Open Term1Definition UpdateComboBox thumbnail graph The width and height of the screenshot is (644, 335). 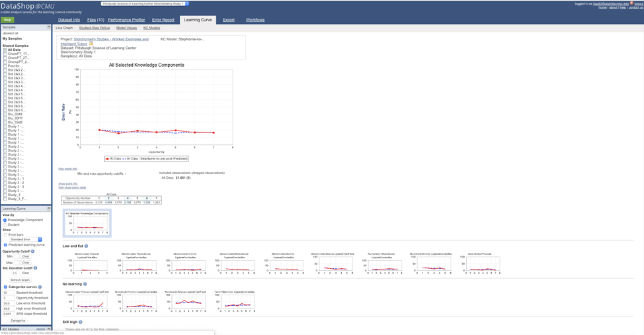pyautogui.click(x=235, y=302)
